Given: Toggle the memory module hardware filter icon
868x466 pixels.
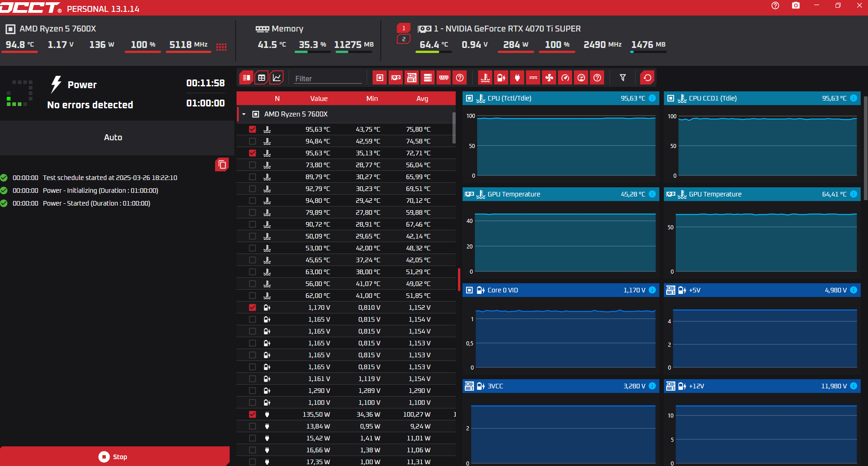Looking at the screenshot, I should click(x=444, y=78).
